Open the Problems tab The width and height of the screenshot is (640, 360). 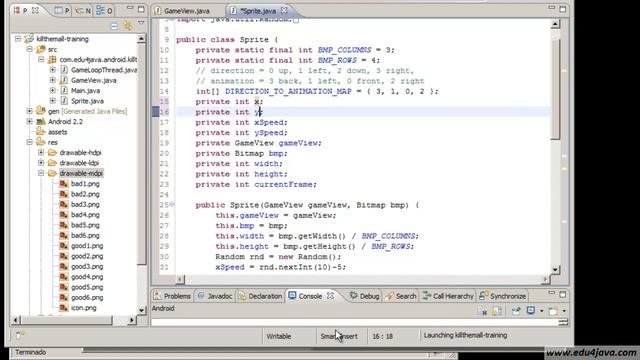tap(172, 296)
